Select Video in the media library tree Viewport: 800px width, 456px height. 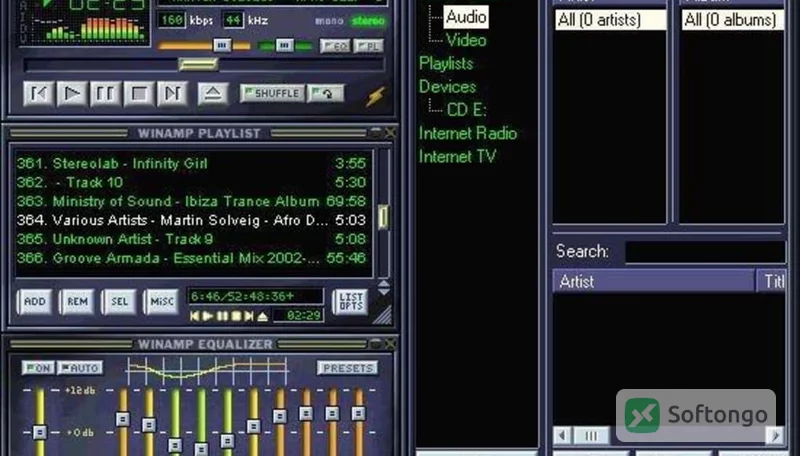(466, 40)
